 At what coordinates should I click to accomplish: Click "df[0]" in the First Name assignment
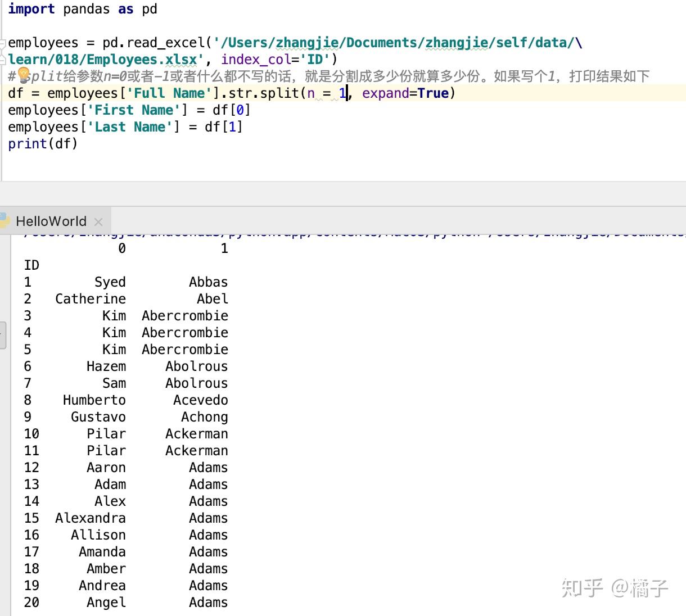click(231, 110)
